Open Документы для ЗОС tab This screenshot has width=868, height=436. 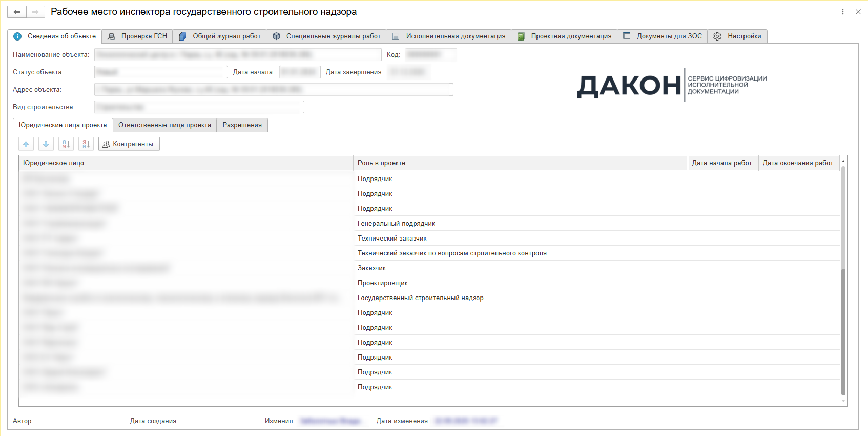tap(663, 36)
